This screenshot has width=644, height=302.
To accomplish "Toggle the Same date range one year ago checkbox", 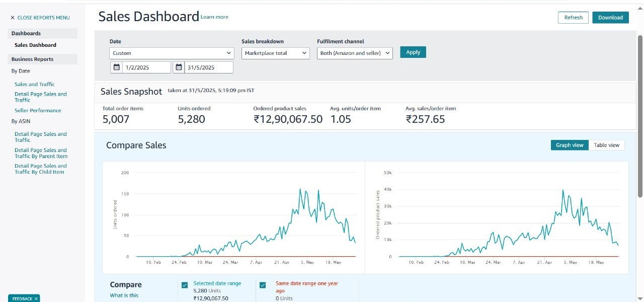I will [x=263, y=285].
